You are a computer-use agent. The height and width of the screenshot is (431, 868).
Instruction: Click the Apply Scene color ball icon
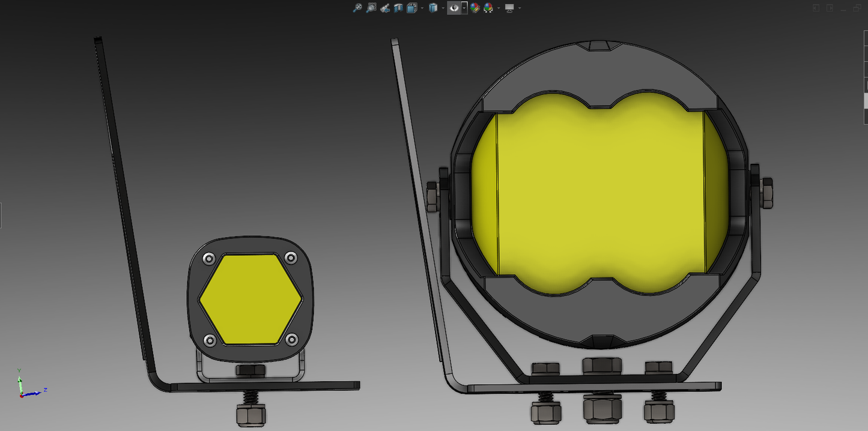click(x=488, y=8)
